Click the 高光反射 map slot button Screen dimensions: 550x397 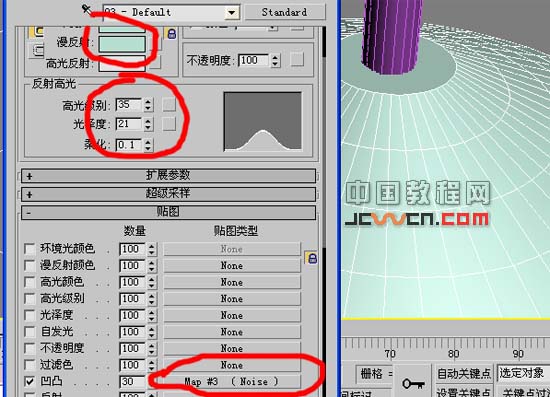click(155, 62)
